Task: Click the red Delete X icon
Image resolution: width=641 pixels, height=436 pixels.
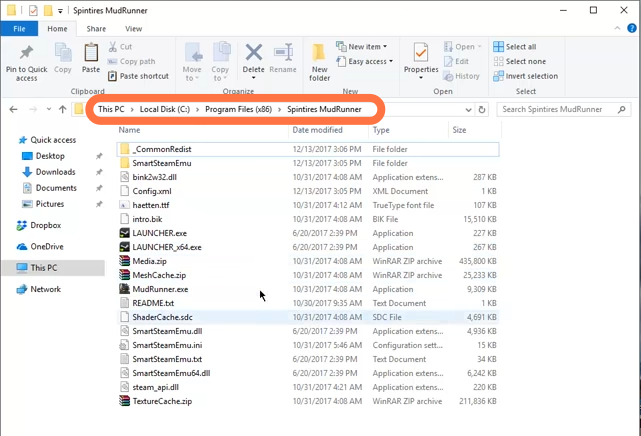Action: pos(253,52)
